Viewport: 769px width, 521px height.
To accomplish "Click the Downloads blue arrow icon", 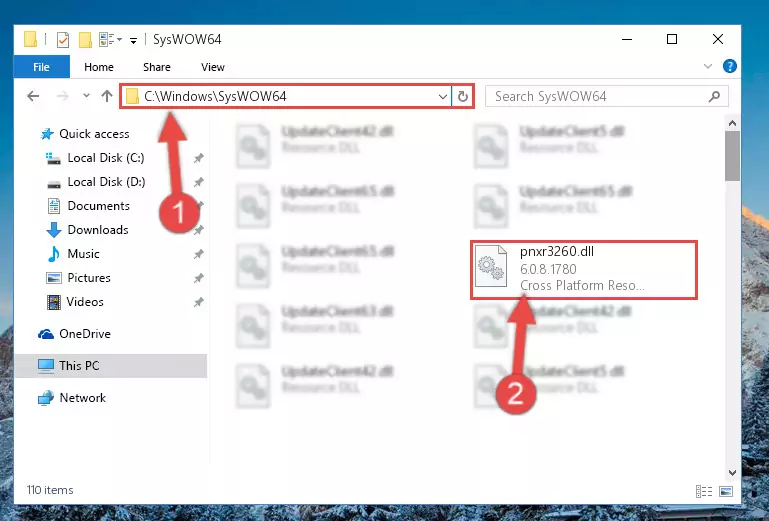I will point(53,230).
